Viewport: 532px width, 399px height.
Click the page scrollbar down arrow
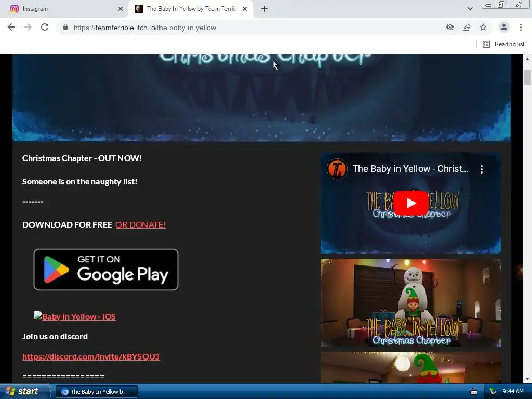pos(527,379)
